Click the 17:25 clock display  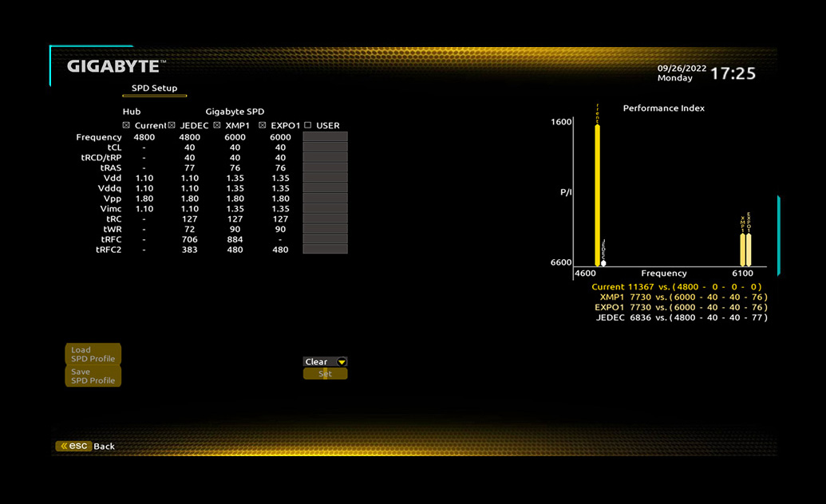click(x=733, y=74)
